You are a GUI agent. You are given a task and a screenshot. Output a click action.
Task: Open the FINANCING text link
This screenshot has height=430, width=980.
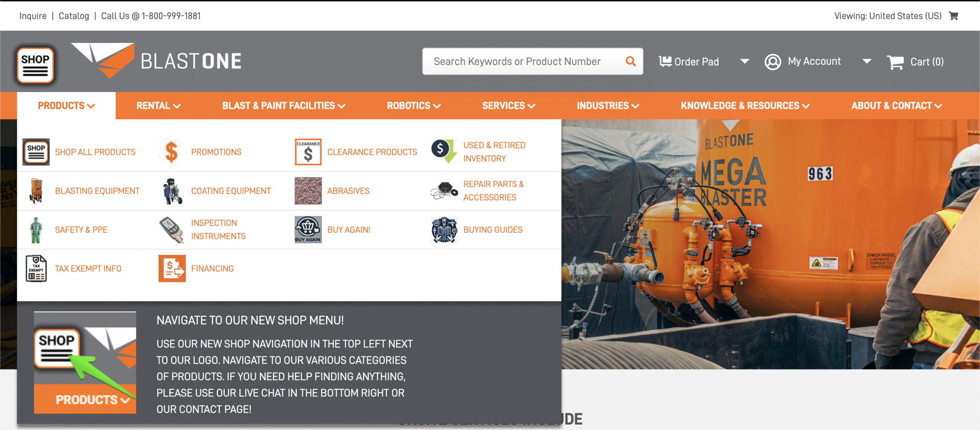212,269
